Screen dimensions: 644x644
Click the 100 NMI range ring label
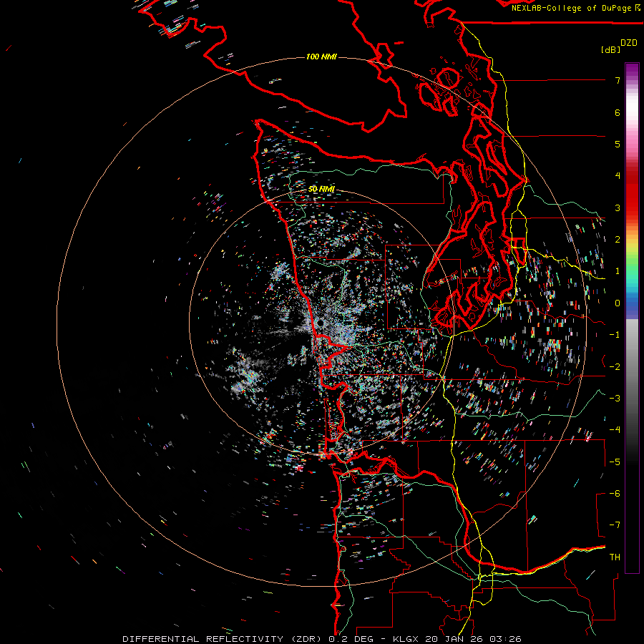coord(321,57)
